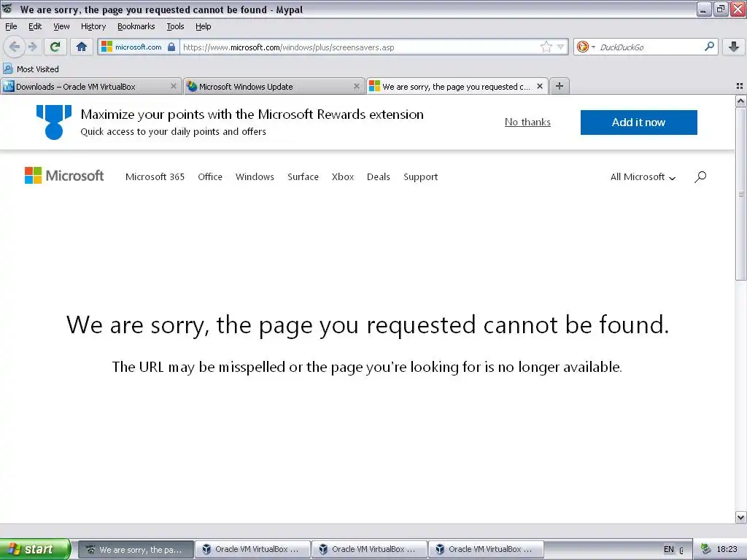Viewport: 747px width, 560px height.
Task: Select the first Oracle VM VirtualBox taskbar button
Action: click(253, 550)
